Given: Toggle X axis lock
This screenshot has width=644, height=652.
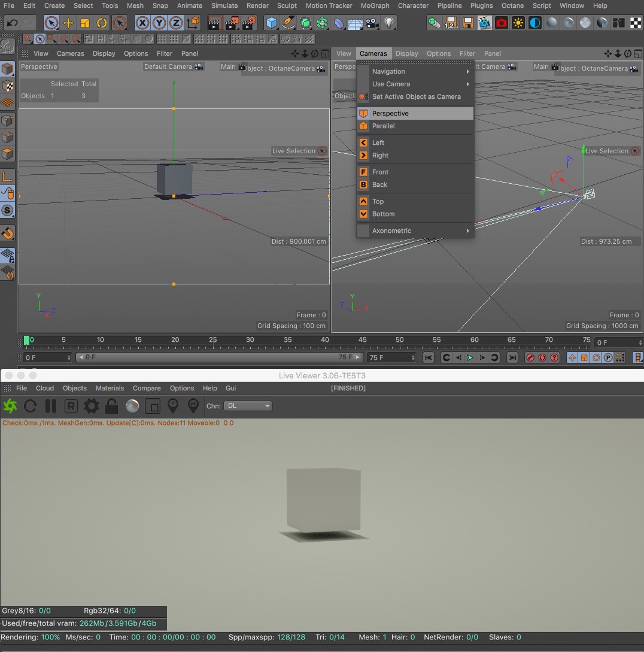Looking at the screenshot, I should [x=142, y=23].
